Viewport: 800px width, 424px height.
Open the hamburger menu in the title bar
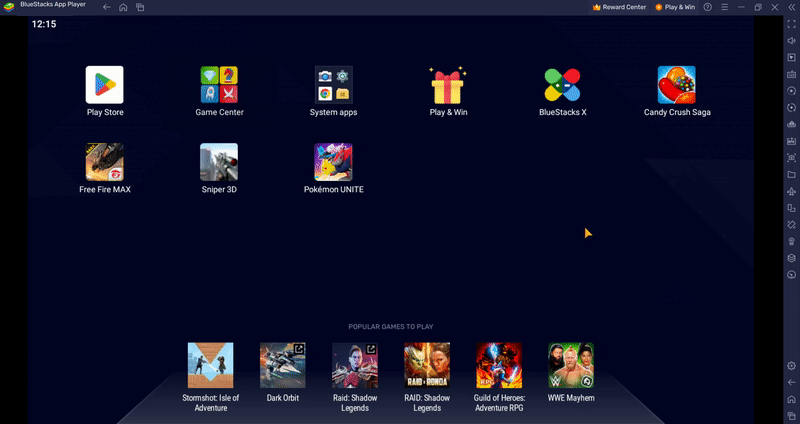click(724, 7)
